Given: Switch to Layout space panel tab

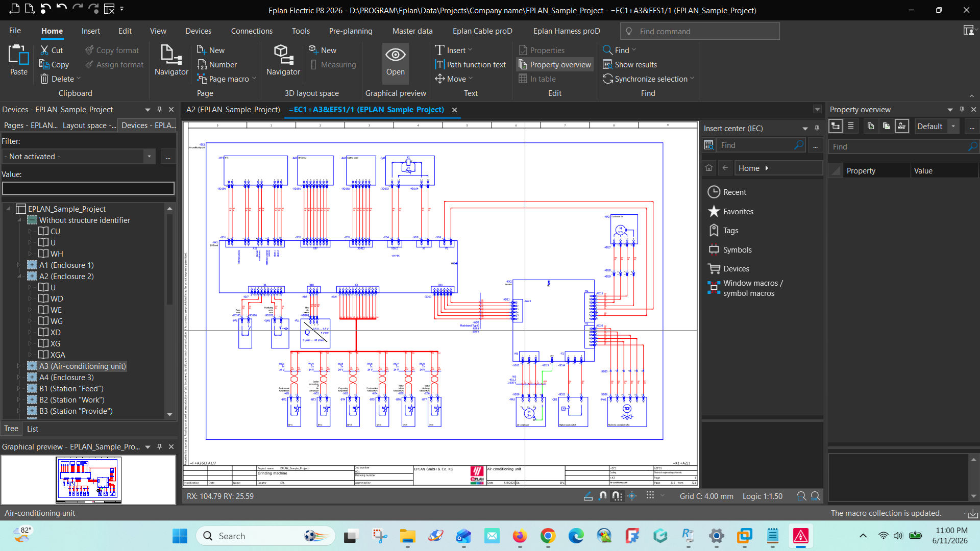Looking at the screenshot, I should [x=89, y=125].
